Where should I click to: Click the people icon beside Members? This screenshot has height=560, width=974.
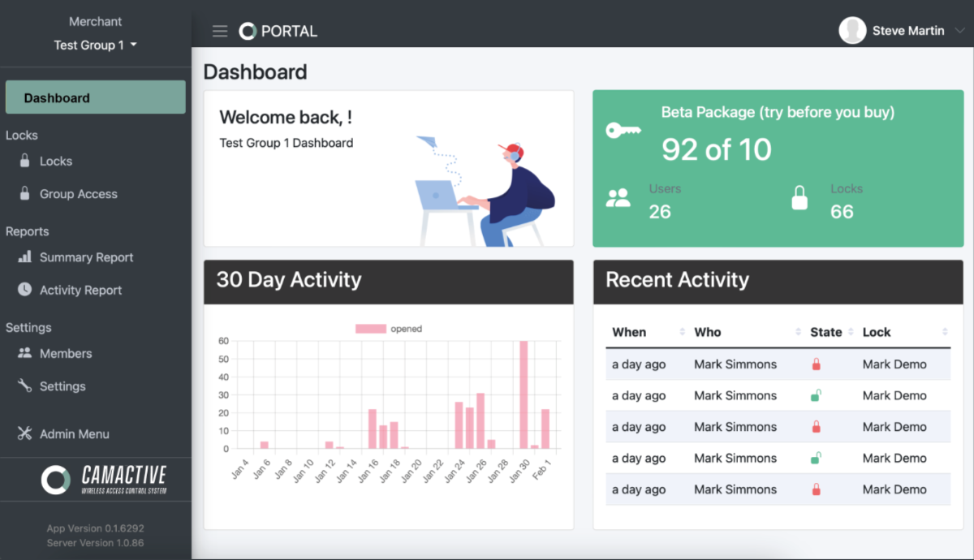(x=24, y=353)
